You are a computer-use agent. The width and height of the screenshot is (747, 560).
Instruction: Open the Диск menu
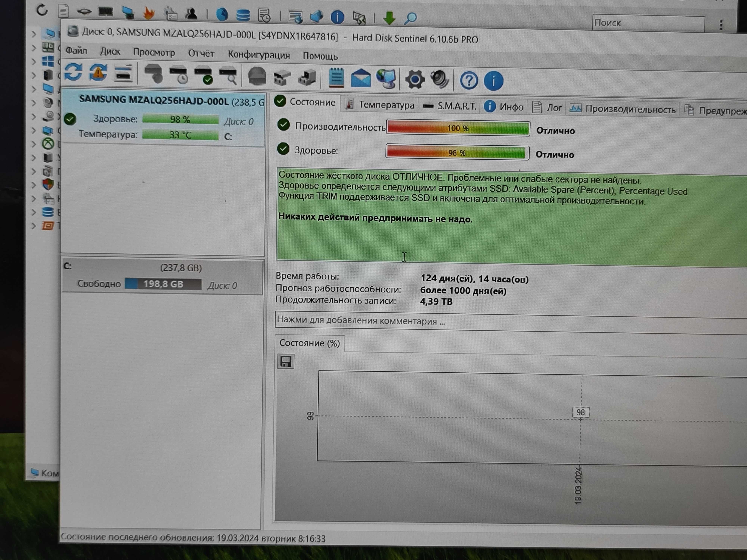(110, 52)
